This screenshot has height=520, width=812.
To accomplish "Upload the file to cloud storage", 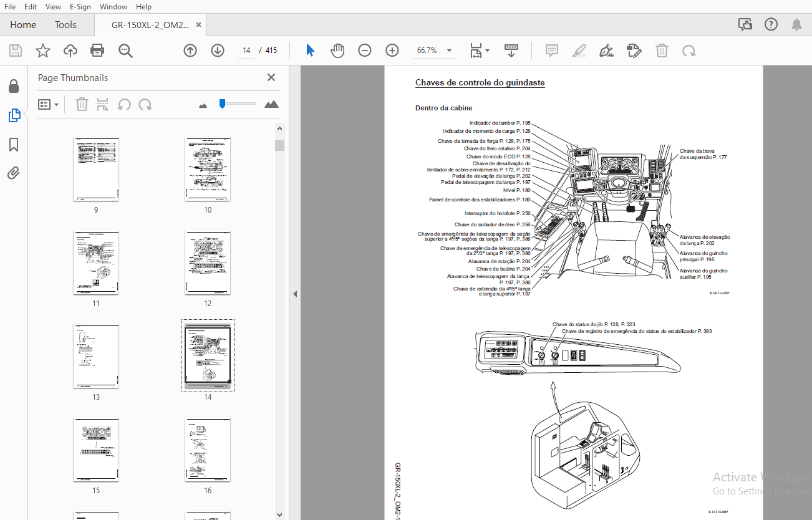I will 70,51.
